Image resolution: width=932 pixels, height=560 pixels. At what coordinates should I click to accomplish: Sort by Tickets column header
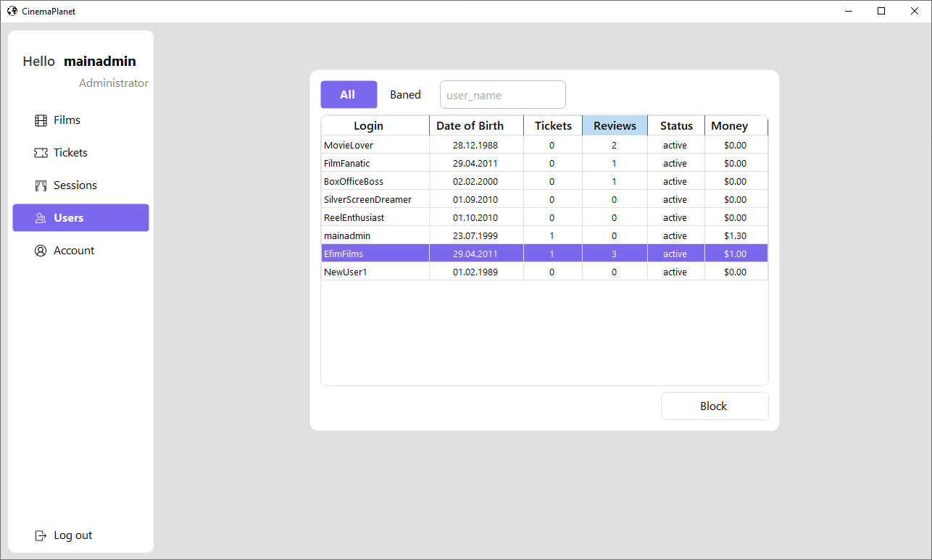click(553, 126)
